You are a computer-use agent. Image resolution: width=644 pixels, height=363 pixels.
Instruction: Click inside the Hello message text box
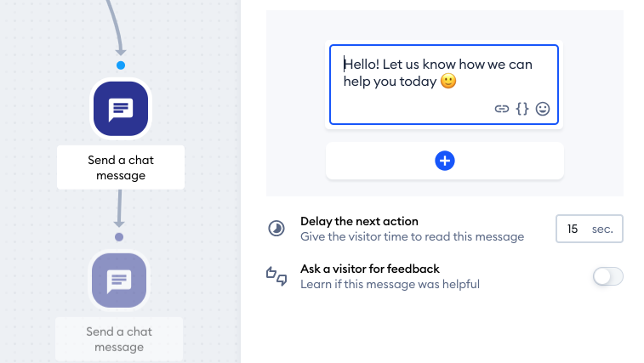[444, 85]
